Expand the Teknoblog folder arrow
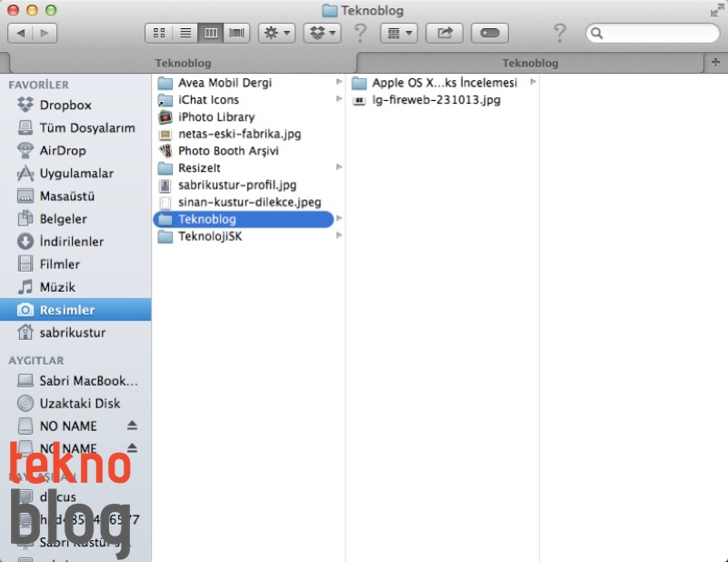Viewport: 728px width, 562px height. [339, 218]
